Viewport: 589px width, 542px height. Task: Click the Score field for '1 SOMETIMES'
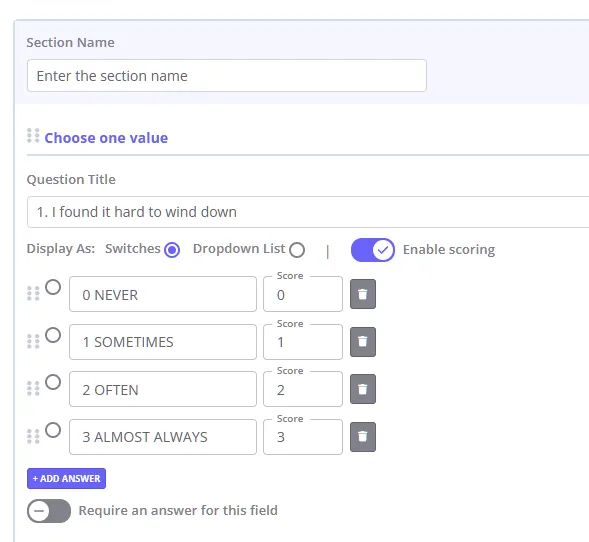coord(303,342)
